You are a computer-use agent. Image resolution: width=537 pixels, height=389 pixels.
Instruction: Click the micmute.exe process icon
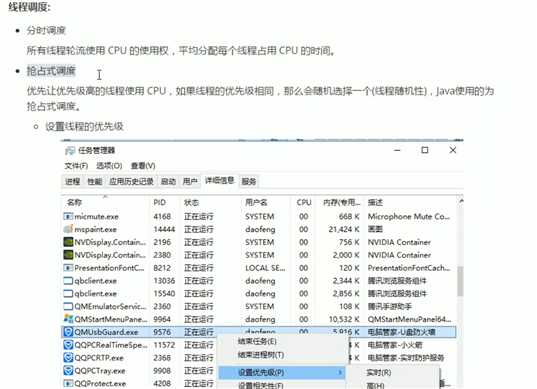68,216
